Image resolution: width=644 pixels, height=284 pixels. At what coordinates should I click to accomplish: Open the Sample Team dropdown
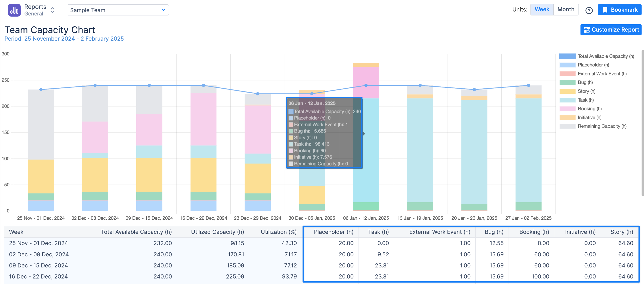tap(118, 10)
